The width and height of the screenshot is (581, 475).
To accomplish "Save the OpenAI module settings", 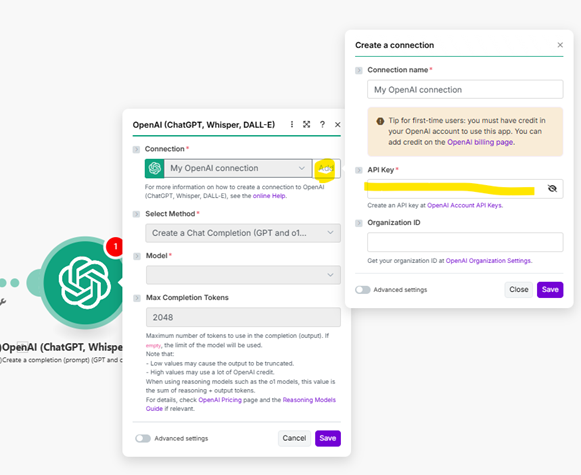I will 328,438.
